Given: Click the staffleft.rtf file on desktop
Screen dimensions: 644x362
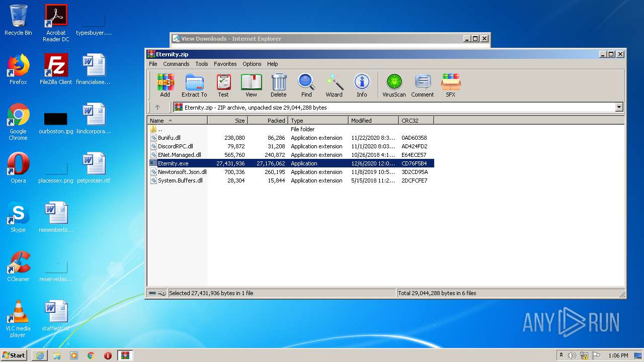Looking at the screenshot, I should coord(56,316).
